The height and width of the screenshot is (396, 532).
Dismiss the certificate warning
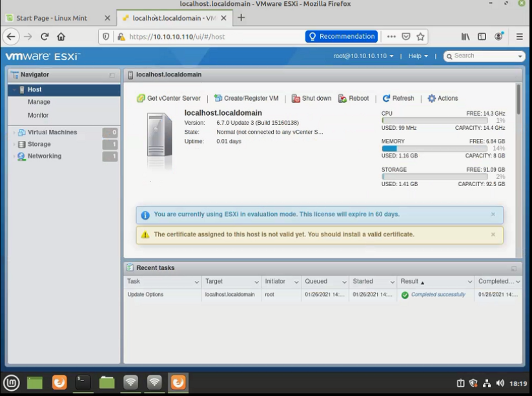pyautogui.click(x=493, y=234)
